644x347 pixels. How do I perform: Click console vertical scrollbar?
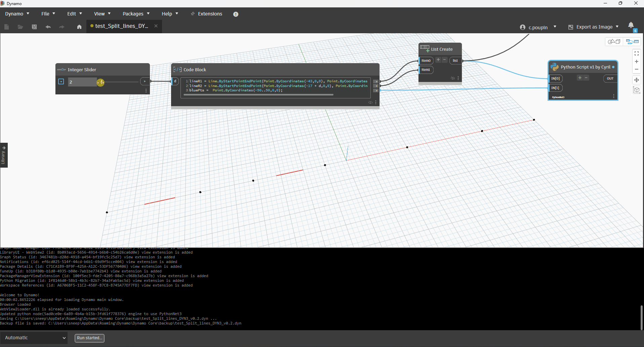(x=642, y=317)
